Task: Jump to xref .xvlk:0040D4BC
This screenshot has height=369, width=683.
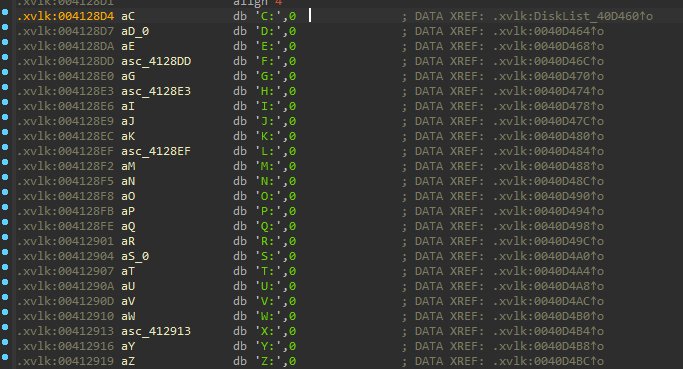Action: (x=548, y=361)
